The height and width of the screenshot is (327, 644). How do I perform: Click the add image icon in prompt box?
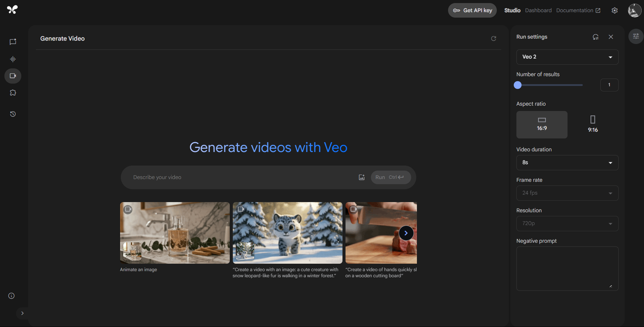(362, 177)
